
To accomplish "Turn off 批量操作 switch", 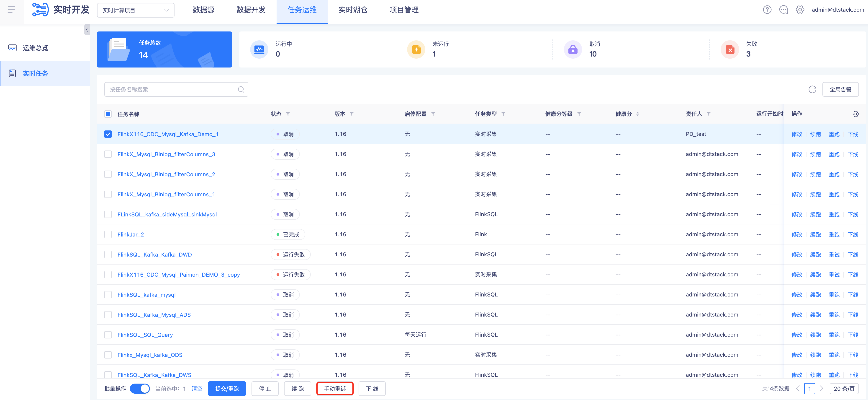I will pos(140,389).
